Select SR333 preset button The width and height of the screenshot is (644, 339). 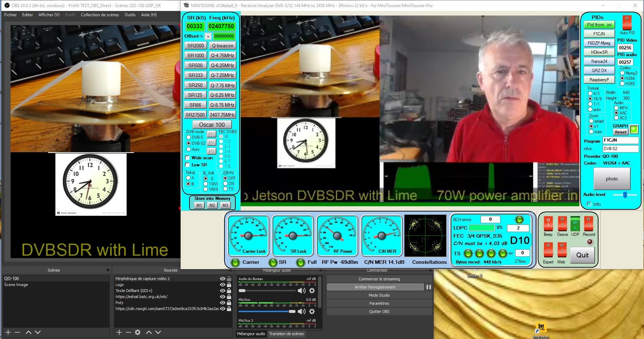pos(195,75)
